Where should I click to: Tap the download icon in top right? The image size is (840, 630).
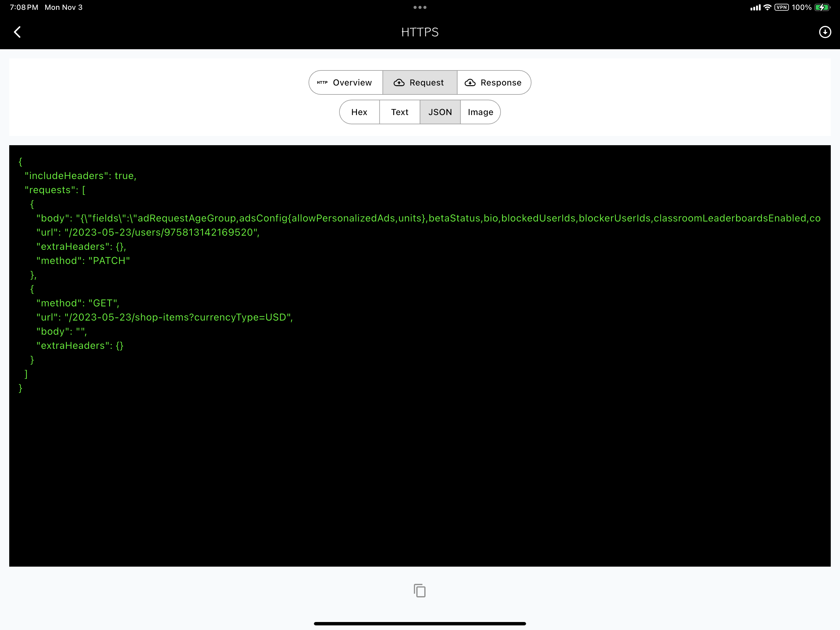click(x=825, y=32)
